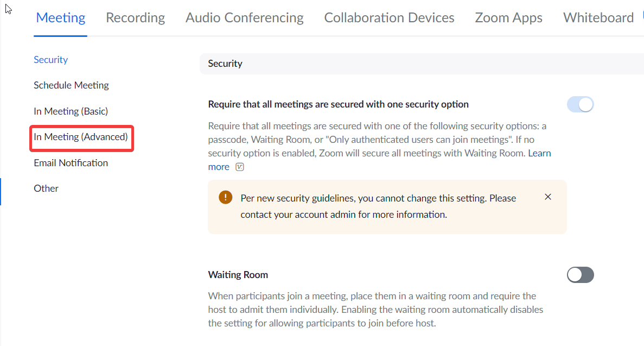
Task: Dismiss the security guidelines warning banner
Action: tap(548, 197)
